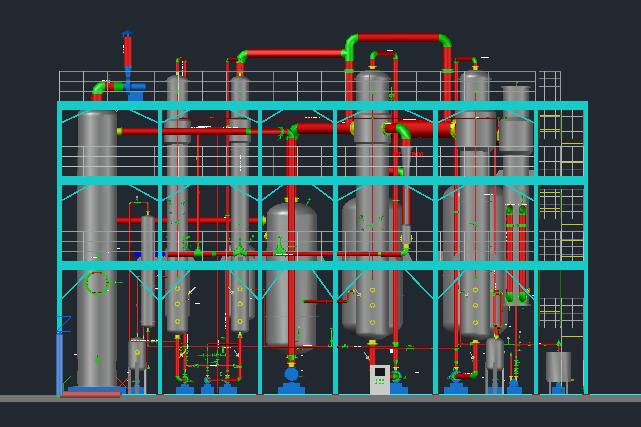The width and height of the screenshot is (641, 427).
Task: Select the small gray vessel at bottom left
Action: 137,355
